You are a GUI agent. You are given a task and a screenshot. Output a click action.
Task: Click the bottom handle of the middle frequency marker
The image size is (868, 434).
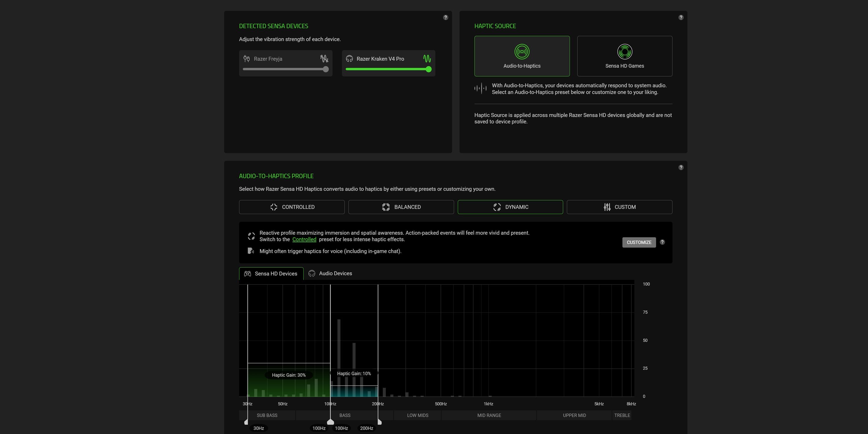click(x=330, y=422)
